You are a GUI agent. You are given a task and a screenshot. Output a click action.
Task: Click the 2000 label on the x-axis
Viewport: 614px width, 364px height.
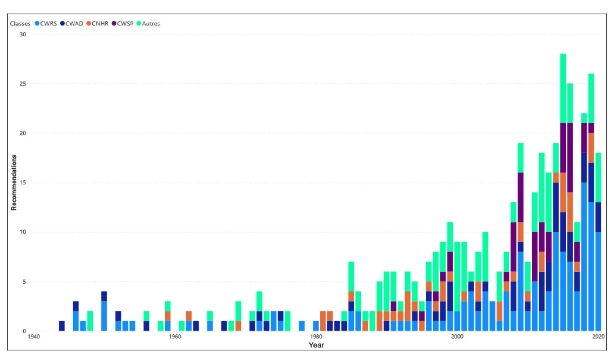(x=457, y=336)
